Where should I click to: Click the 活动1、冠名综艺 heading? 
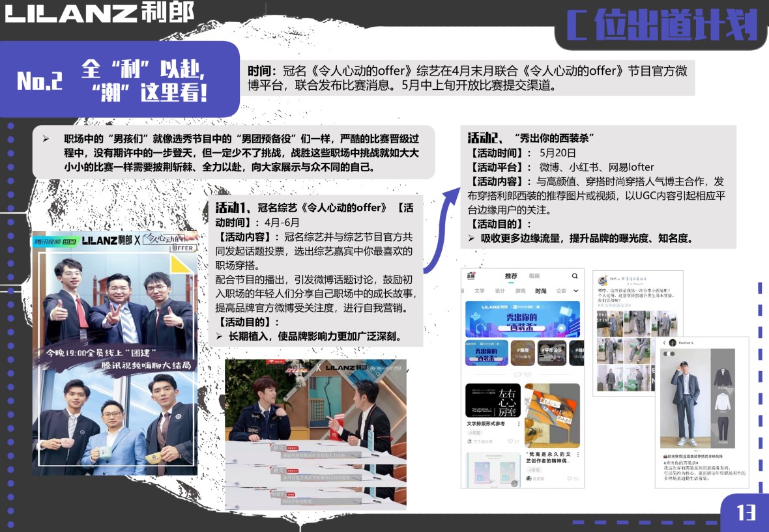coord(301,208)
